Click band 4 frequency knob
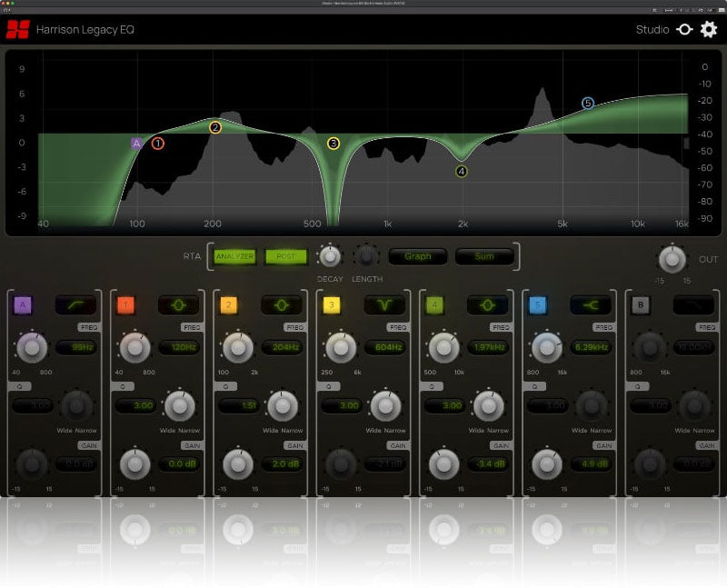 443,348
